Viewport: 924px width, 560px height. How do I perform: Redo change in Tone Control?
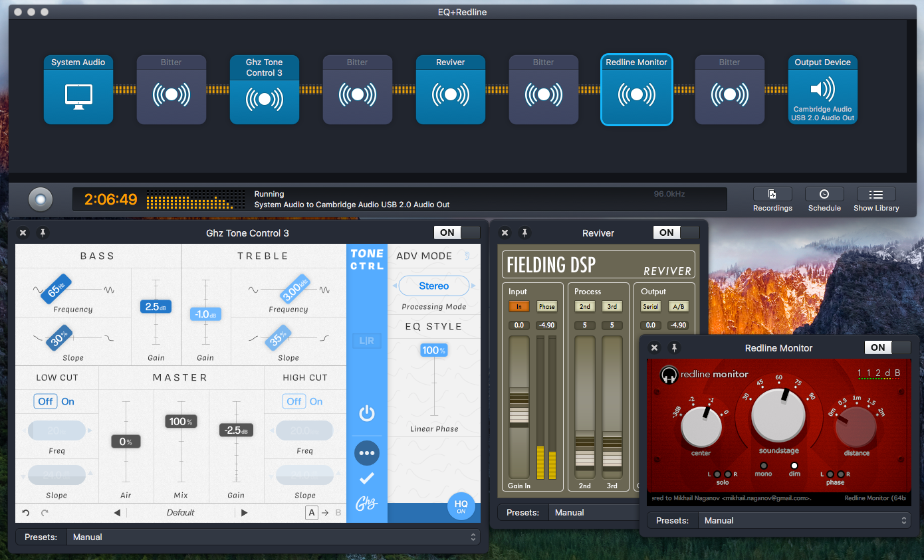45,512
